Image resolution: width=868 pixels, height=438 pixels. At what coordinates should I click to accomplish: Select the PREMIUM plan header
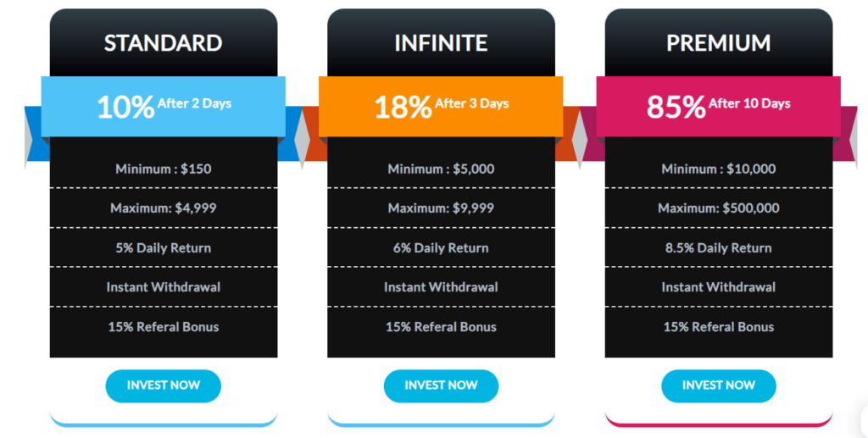coord(719,42)
